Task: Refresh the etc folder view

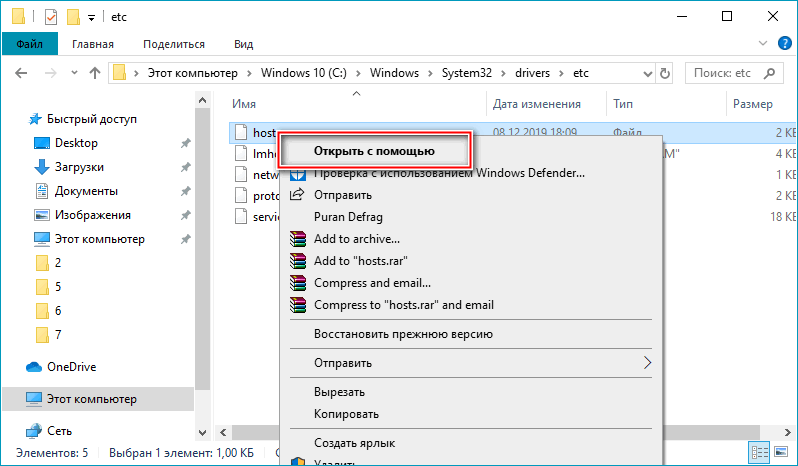Action: pos(664,74)
